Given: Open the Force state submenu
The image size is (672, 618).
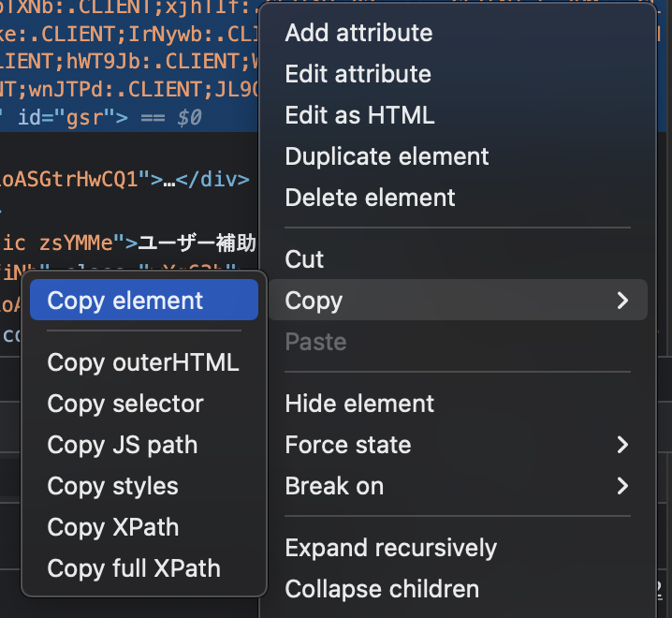Looking at the screenshot, I should (458, 445).
